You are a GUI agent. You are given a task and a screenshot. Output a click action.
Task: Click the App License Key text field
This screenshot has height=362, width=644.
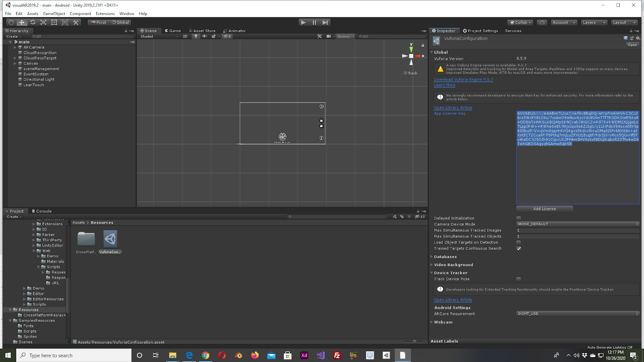coord(578,173)
